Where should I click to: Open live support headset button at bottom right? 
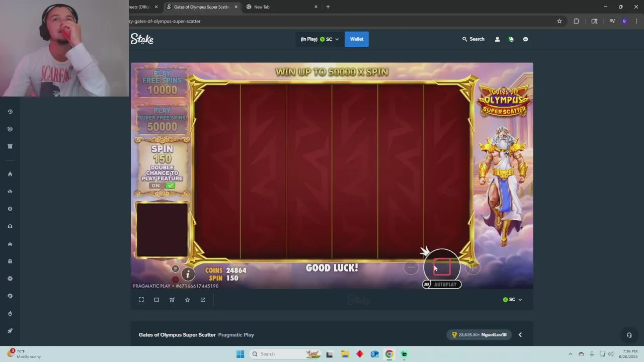[629, 335]
